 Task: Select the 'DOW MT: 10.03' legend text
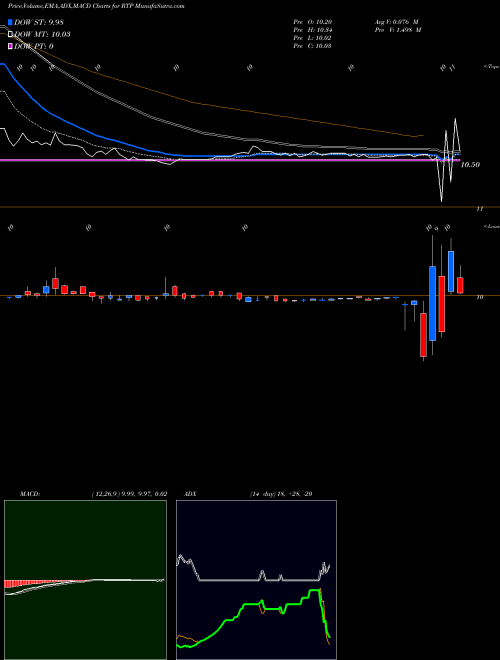click(x=42, y=34)
